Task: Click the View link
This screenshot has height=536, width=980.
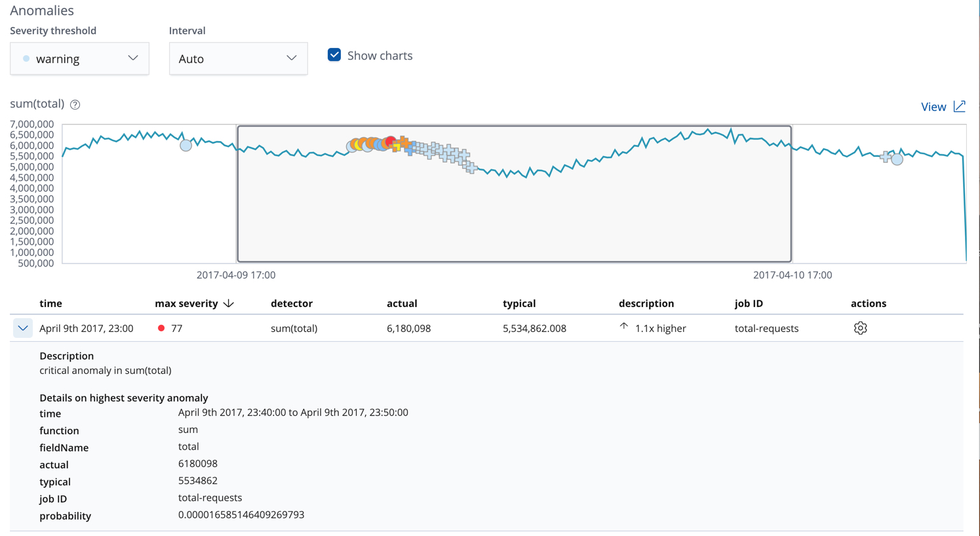Action: [x=934, y=106]
